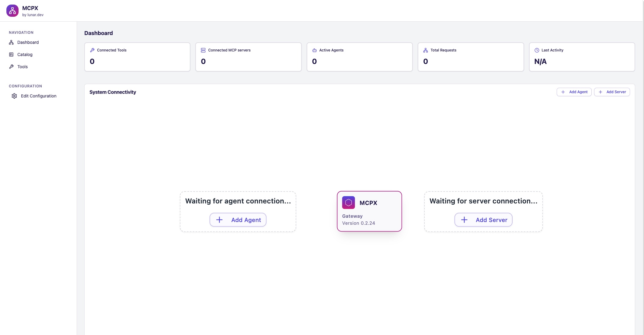Click the Active Agents robot icon
The height and width of the screenshot is (335, 644).
(315, 50)
